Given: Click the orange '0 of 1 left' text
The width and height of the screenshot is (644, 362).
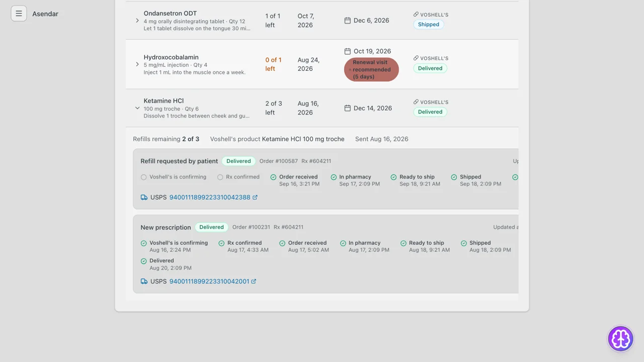Looking at the screenshot, I should pos(273,64).
